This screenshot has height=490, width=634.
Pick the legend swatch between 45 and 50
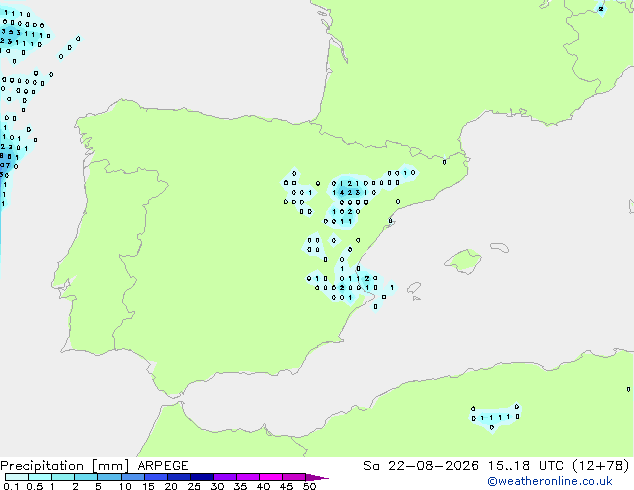point(294,477)
